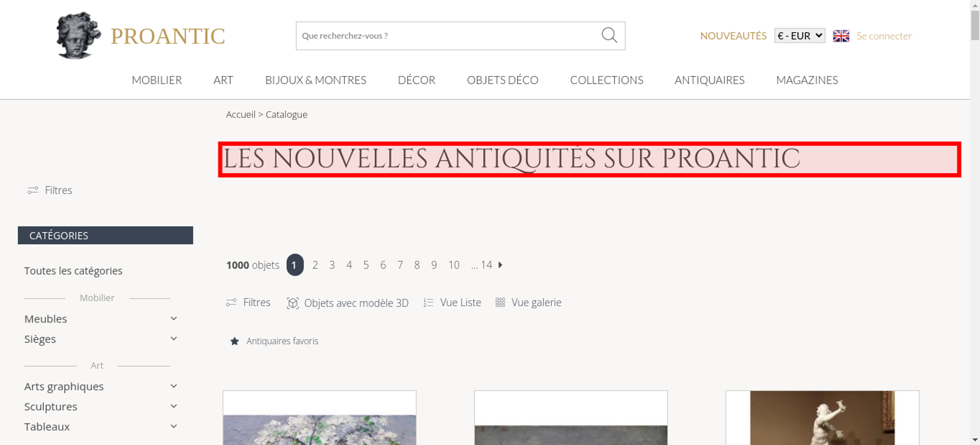Open the MOBILIER menu
Viewport: 980px width, 445px height.
click(x=157, y=80)
